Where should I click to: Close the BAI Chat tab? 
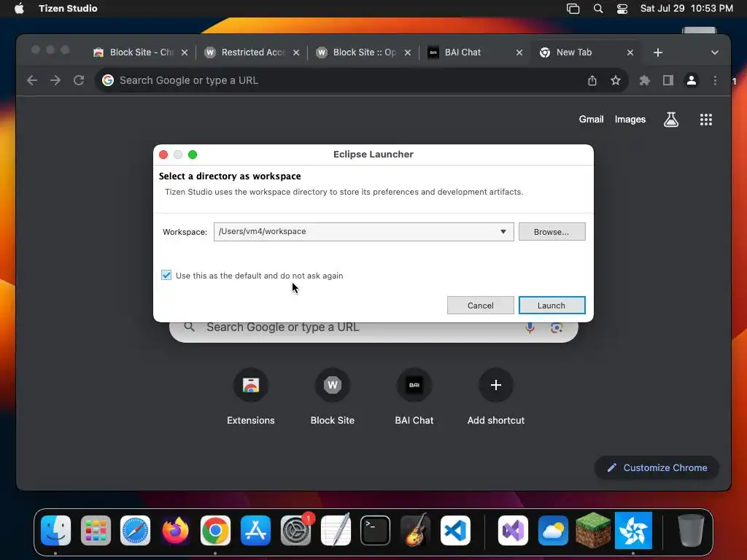point(519,52)
